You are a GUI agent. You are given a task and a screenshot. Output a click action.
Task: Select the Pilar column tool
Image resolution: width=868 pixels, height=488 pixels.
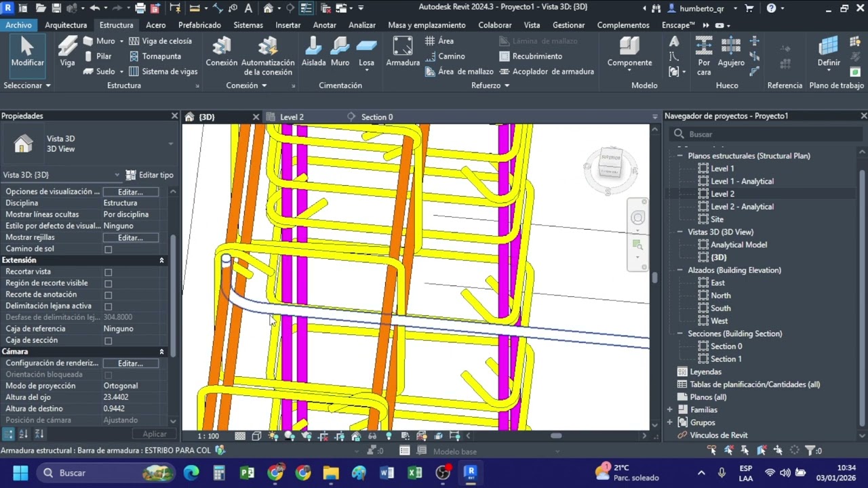[98, 56]
